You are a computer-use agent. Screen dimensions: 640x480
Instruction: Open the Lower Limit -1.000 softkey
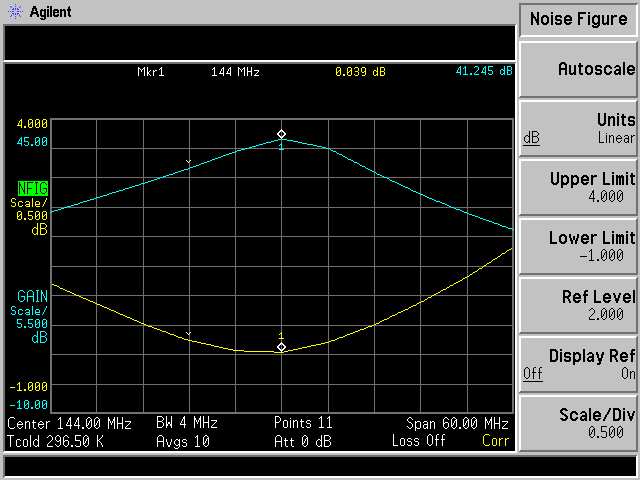[578, 247]
